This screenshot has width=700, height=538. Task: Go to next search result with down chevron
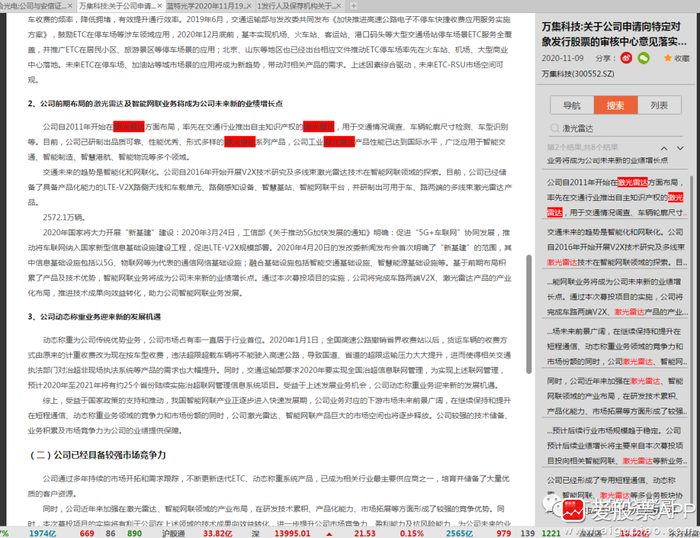(680, 148)
